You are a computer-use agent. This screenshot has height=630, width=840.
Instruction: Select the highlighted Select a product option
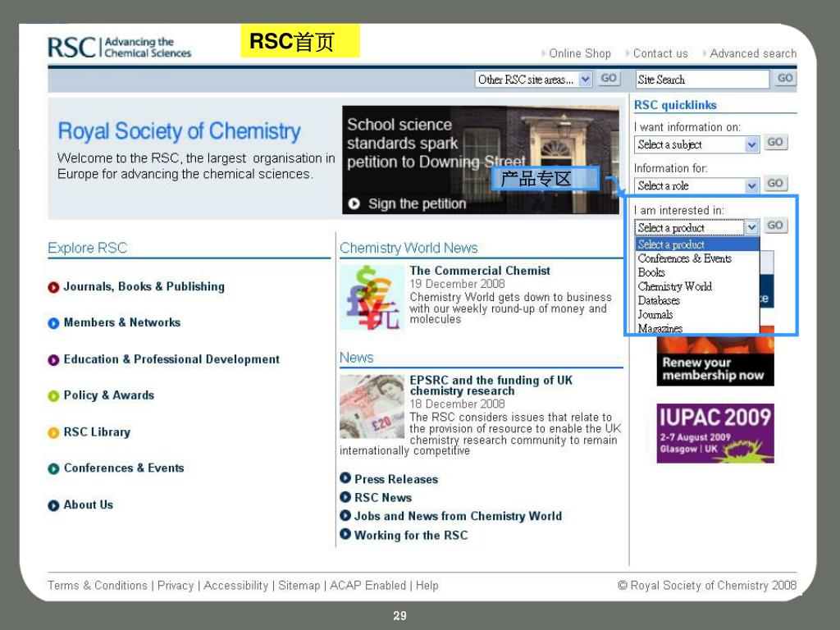(697, 244)
